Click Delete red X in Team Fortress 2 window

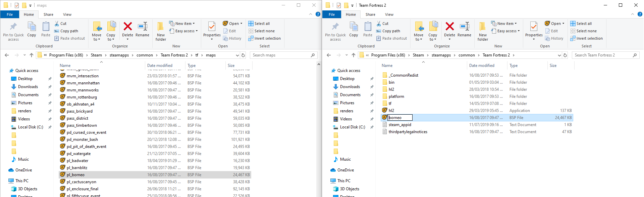click(449, 27)
